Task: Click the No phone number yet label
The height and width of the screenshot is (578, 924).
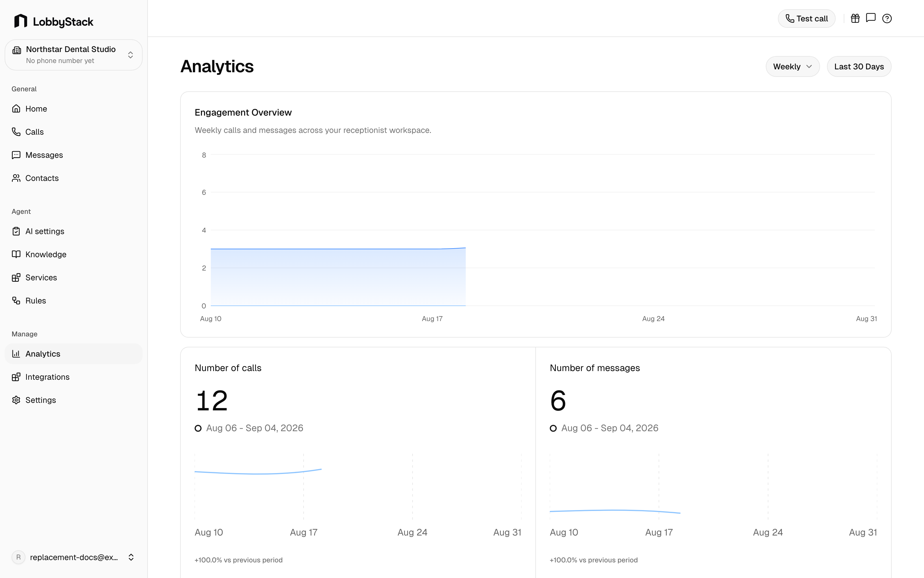Action: 60,61
